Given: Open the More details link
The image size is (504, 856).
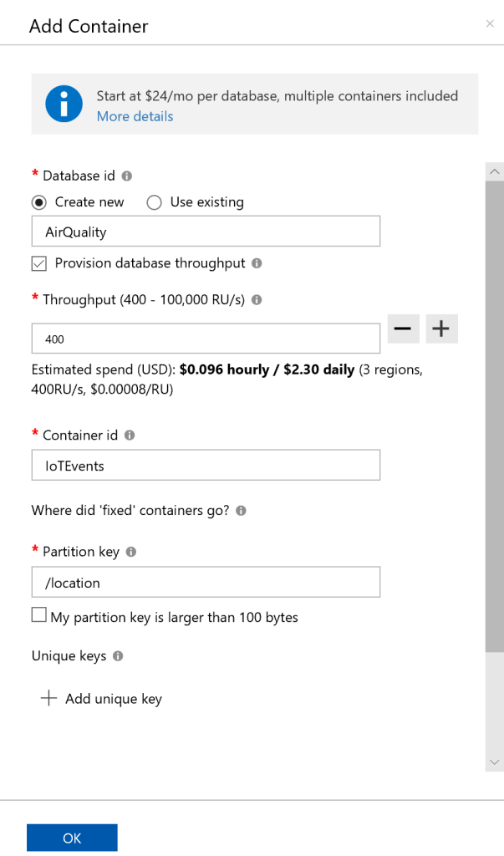Looking at the screenshot, I should coord(135,116).
